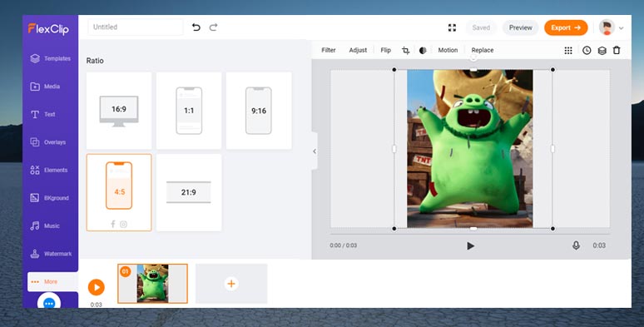Viewport: 644px width, 327px height.
Task: Collapse the side panel arrow
Action: [x=315, y=151]
